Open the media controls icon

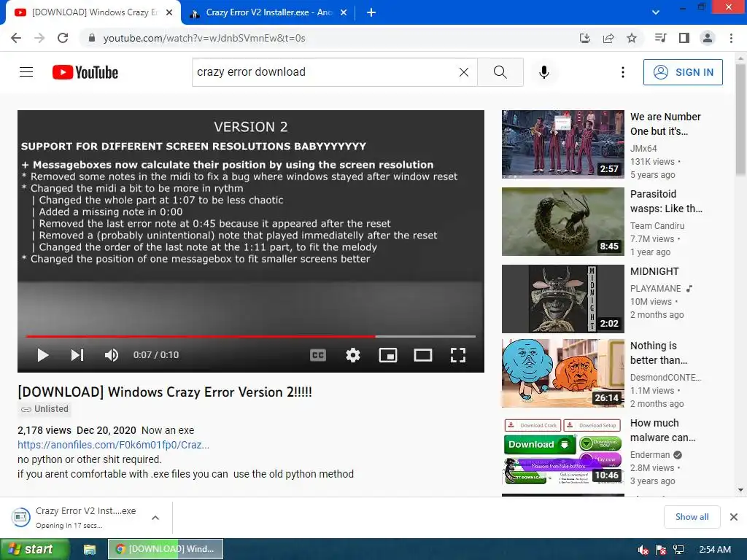tap(661, 38)
